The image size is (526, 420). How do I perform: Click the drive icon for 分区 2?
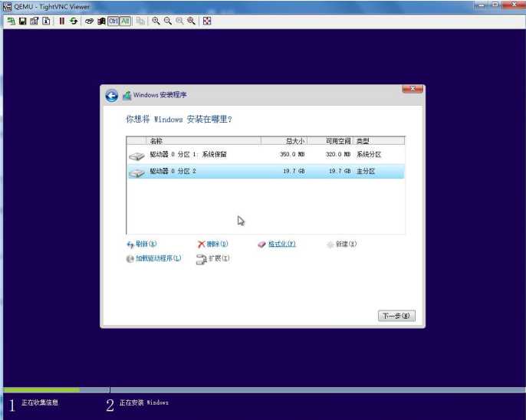coord(136,172)
